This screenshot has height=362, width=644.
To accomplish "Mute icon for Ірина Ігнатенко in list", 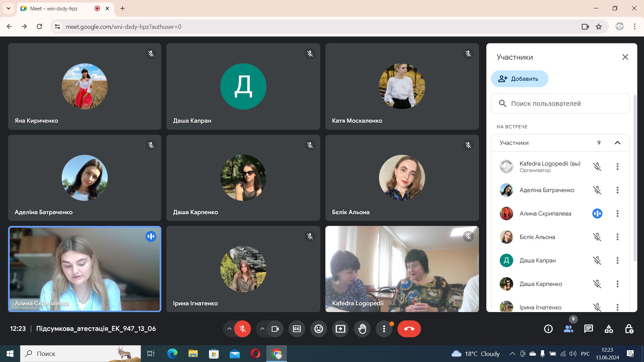I will (597, 307).
